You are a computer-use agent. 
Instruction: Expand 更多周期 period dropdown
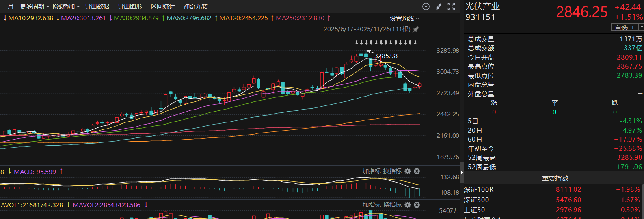[x=35, y=6]
